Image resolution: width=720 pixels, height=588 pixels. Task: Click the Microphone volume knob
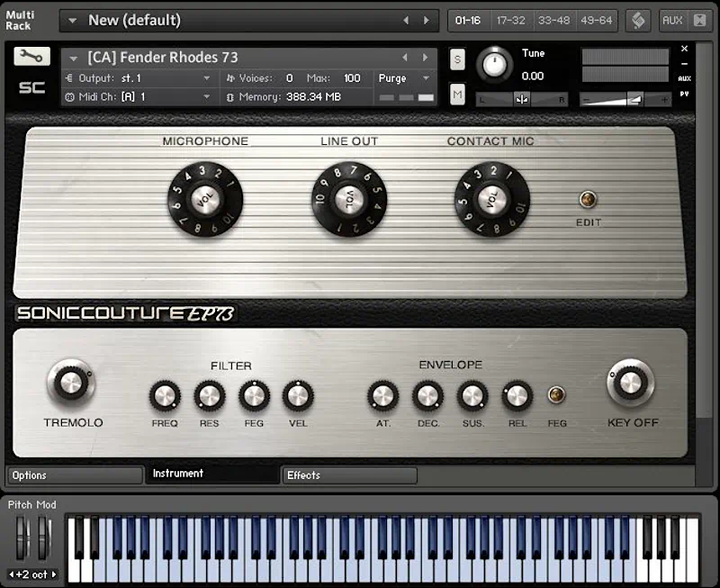click(205, 199)
